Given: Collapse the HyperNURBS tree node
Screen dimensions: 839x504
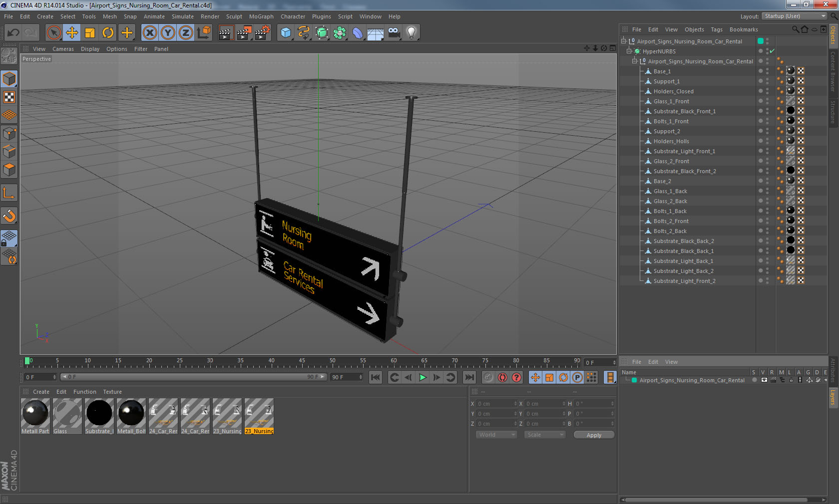Looking at the screenshot, I should pos(629,51).
